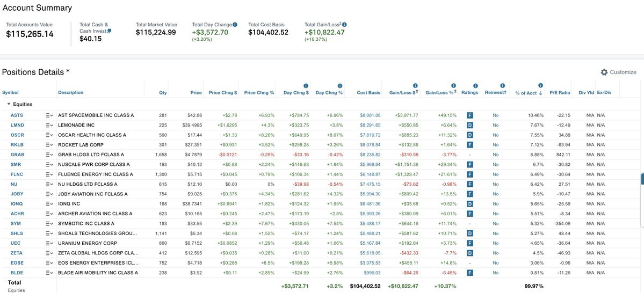Image resolution: width=644 pixels, height=293 pixels.
Task: Sort by % of Acct header
Action: coord(529,93)
